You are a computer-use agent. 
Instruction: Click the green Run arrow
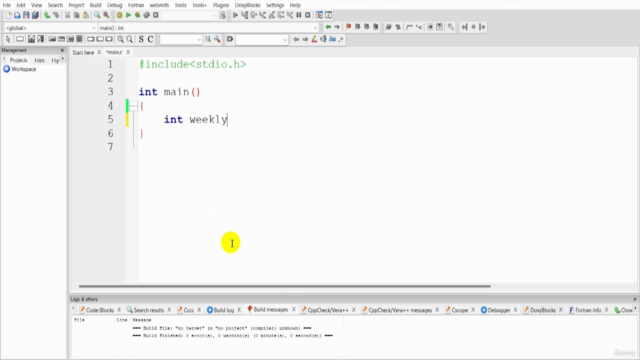point(128,15)
